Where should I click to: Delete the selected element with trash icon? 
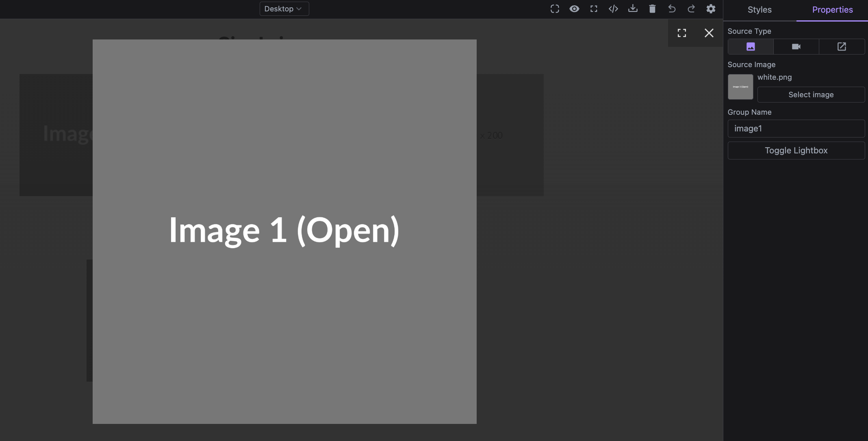click(652, 9)
